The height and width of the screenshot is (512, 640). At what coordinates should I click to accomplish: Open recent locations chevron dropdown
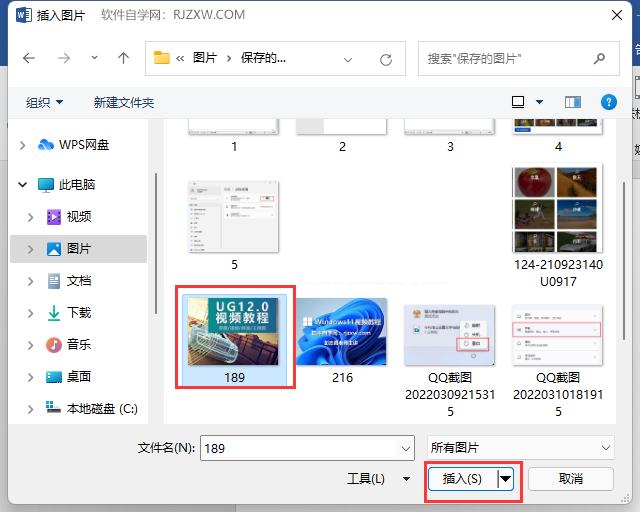[x=94, y=58]
